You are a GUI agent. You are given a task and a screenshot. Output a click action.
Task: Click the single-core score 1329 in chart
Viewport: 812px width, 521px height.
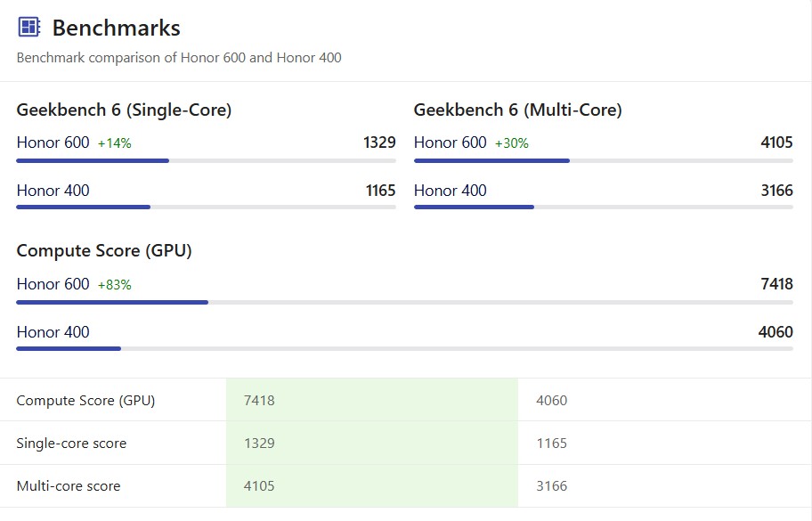[379, 142]
